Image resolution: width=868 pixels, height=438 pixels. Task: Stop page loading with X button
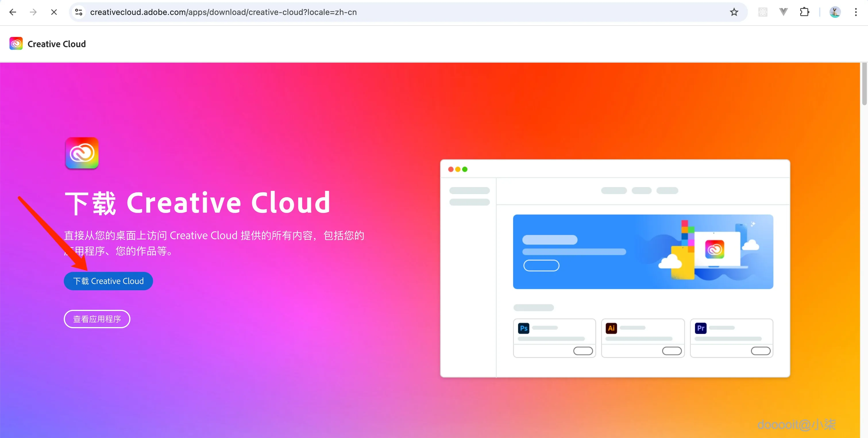pos(54,12)
